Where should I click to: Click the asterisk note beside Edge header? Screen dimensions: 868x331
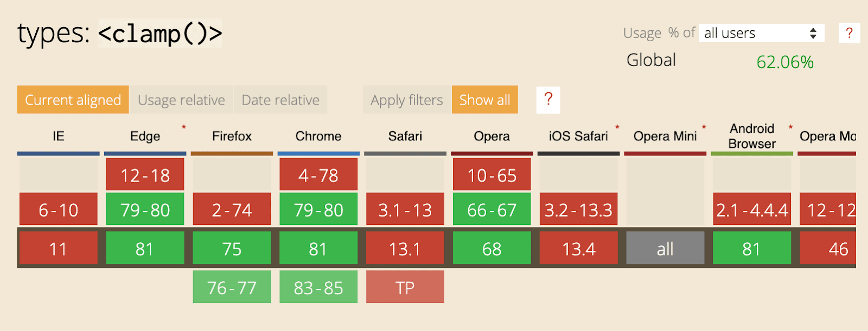pyautogui.click(x=184, y=127)
